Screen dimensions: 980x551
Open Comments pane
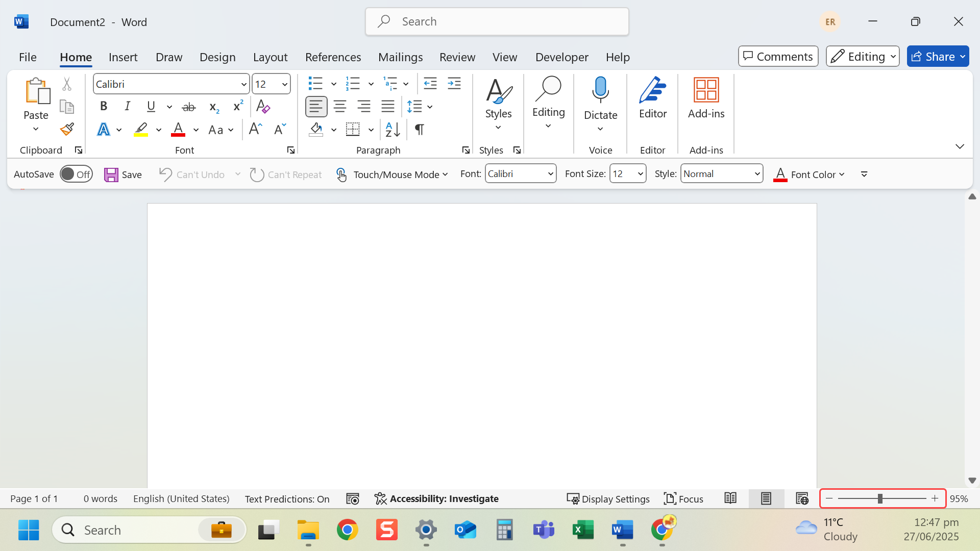[778, 56]
